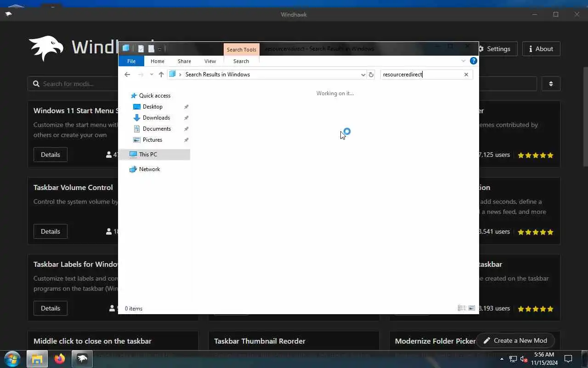588x368 pixels.
Task: Click the pin icon next to Documents
Action: pos(186,129)
